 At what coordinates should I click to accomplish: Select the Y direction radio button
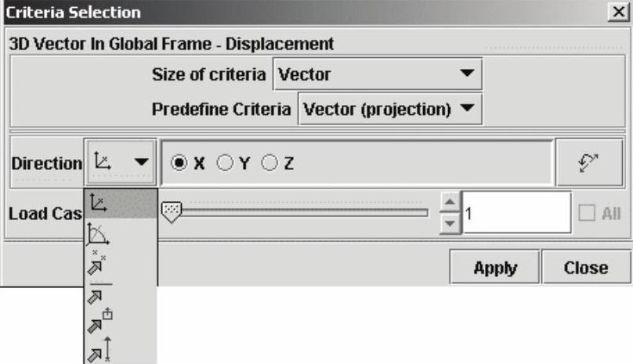(x=225, y=164)
